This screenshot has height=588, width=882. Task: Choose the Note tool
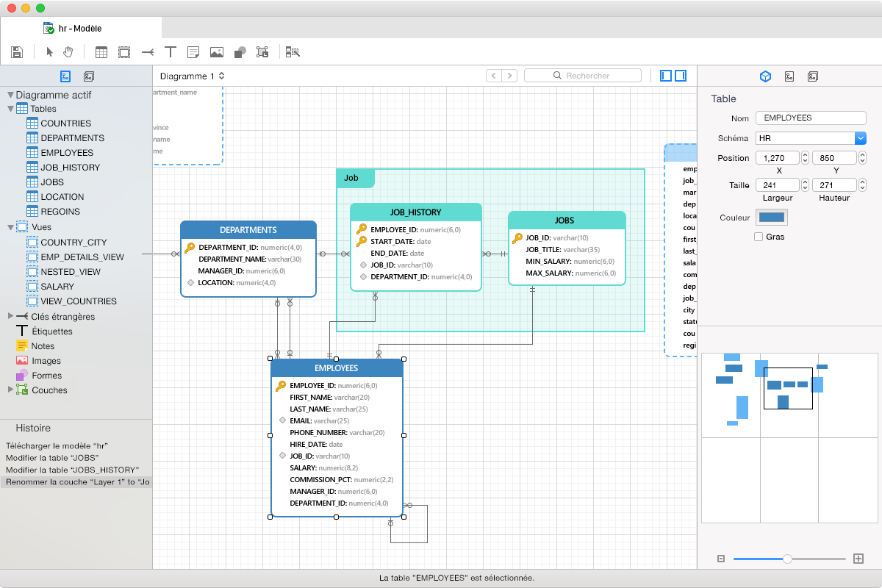[193, 51]
